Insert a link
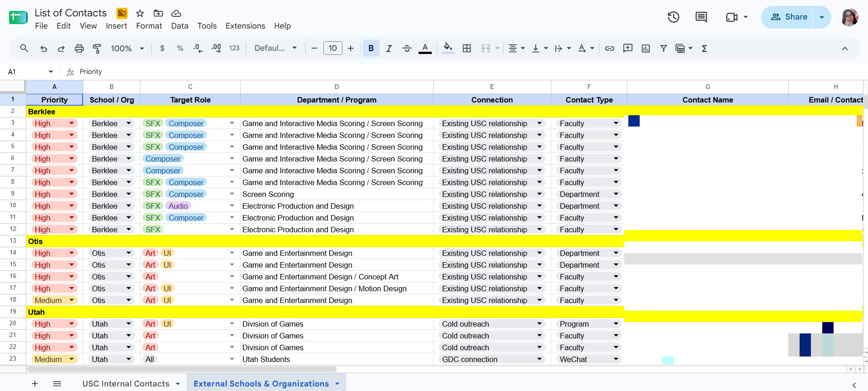868x391 pixels. click(610, 49)
